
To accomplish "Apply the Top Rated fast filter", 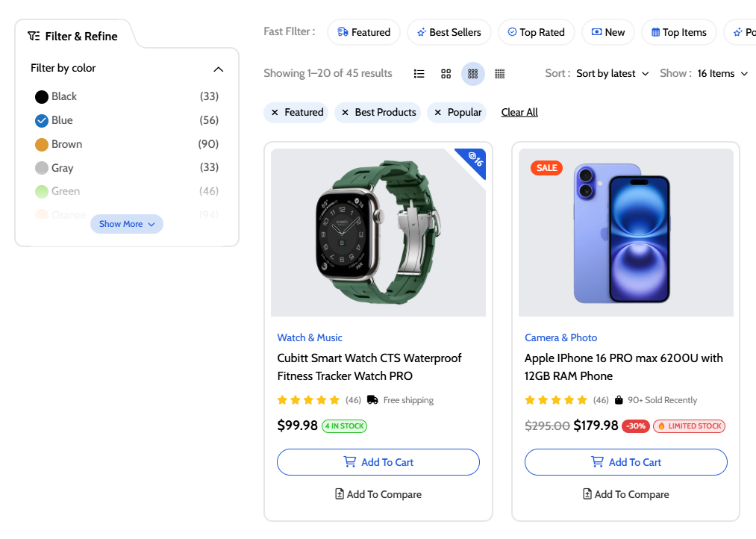I will (536, 33).
